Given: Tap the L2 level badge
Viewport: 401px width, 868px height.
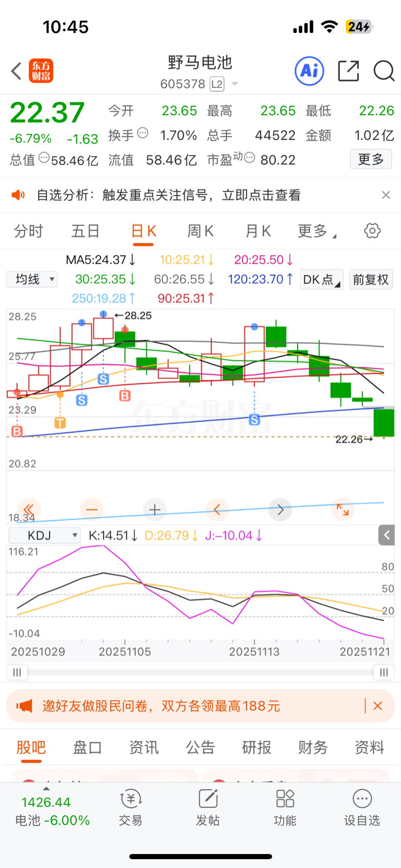Looking at the screenshot, I should click(x=217, y=84).
